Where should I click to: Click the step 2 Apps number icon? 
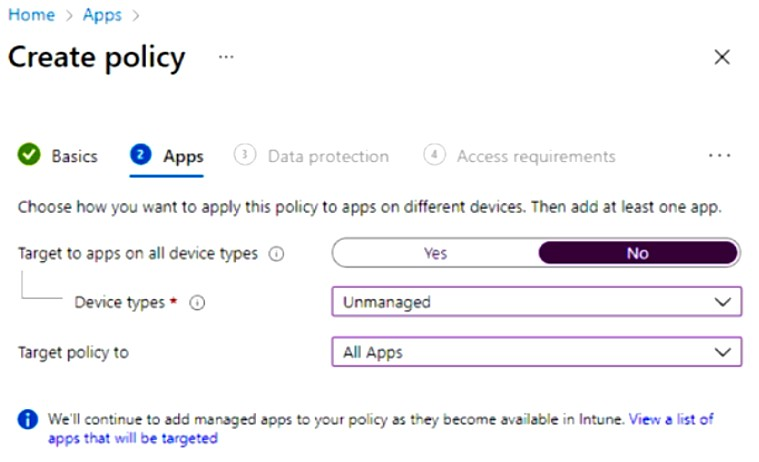(141, 155)
